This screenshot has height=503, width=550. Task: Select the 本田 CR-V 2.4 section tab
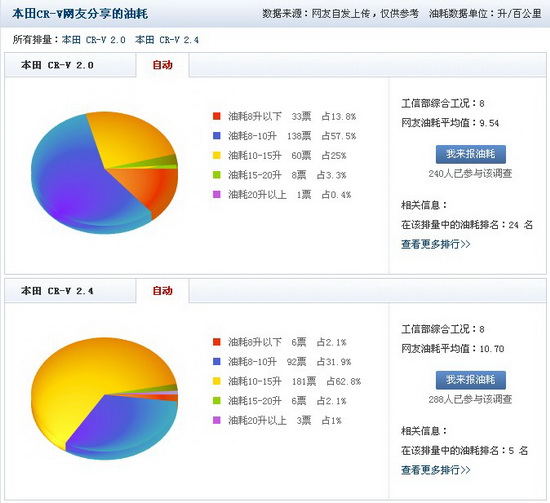pos(70,291)
